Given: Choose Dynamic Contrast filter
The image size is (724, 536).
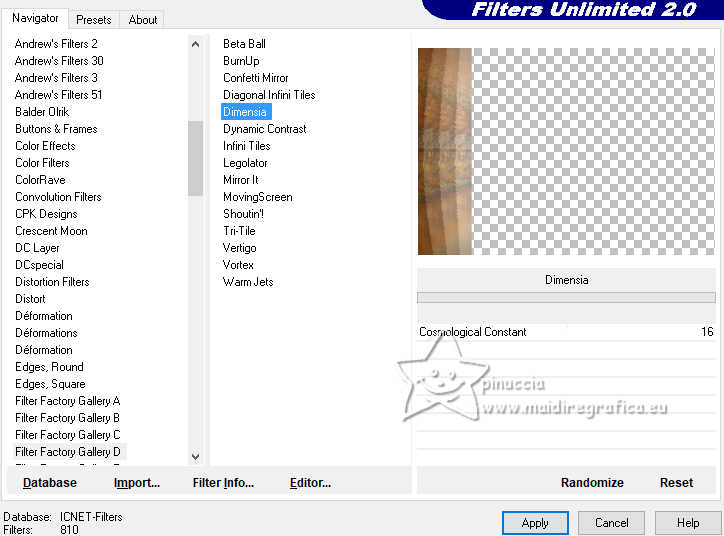Looking at the screenshot, I should point(265,129).
